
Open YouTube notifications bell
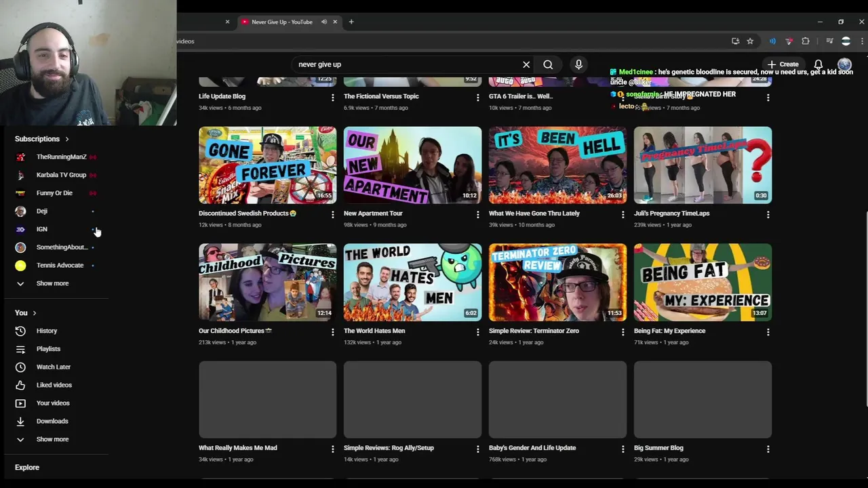818,64
